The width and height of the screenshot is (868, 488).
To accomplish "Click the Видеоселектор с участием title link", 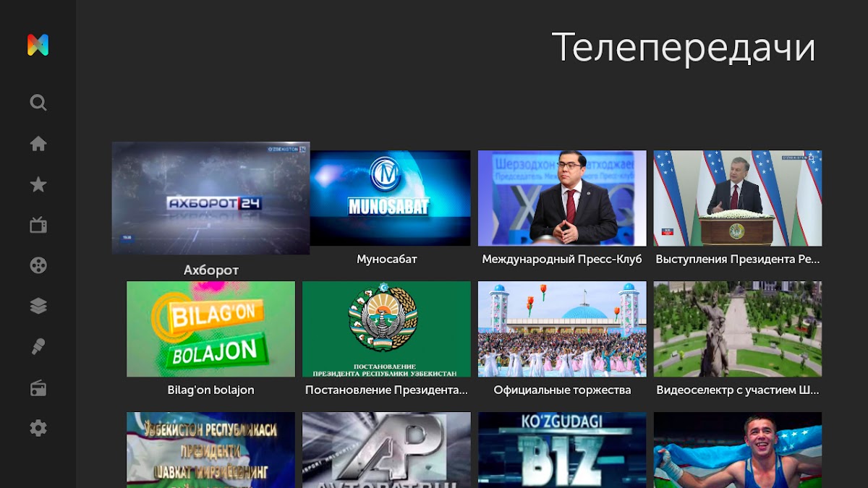I will [x=737, y=390].
